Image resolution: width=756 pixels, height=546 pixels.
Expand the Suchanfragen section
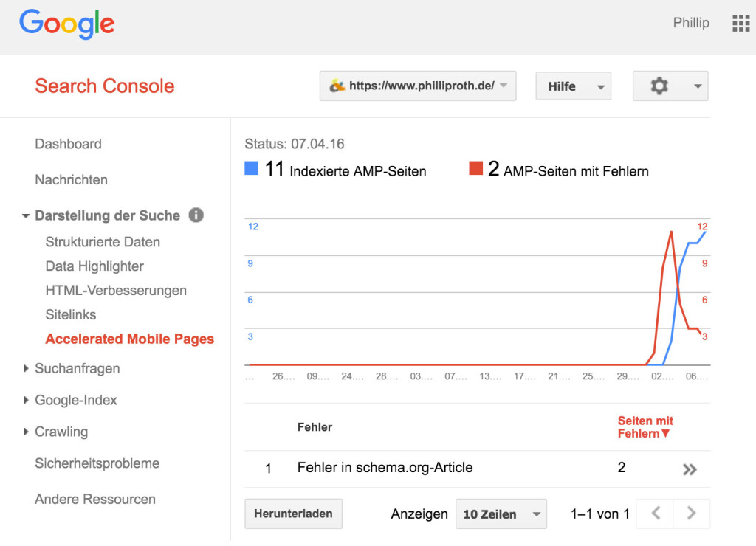[x=26, y=368]
